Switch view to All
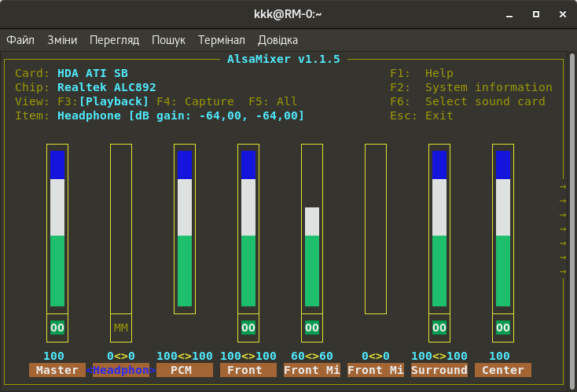Screen dimensions: 577x392 (273, 101)
